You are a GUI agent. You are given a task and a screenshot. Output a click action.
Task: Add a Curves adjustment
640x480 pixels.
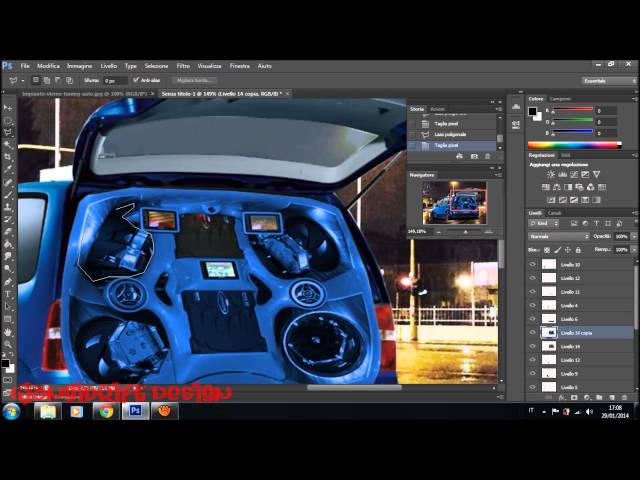click(x=574, y=175)
